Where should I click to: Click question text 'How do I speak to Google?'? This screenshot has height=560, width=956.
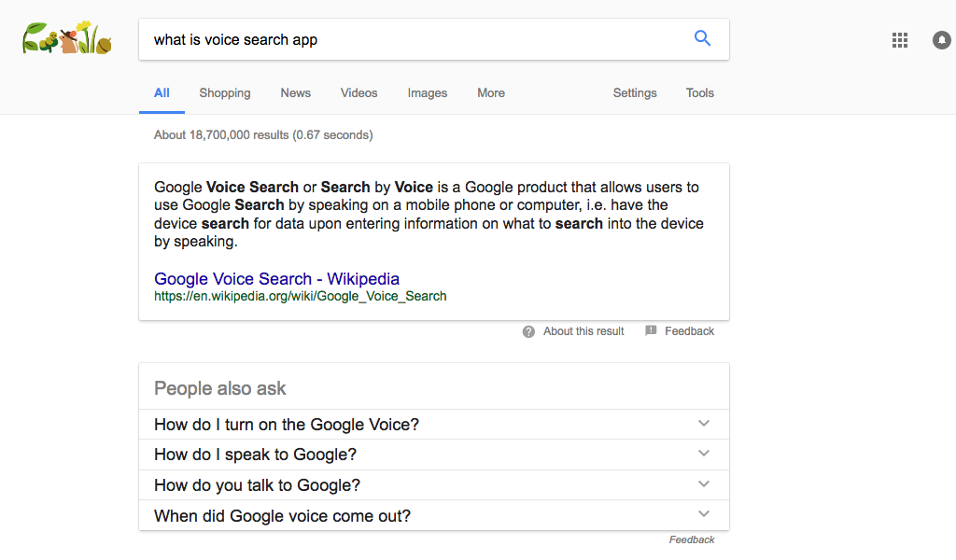[x=256, y=455]
